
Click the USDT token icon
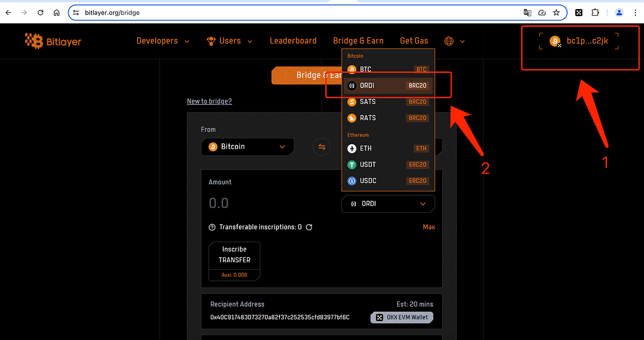click(x=352, y=165)
